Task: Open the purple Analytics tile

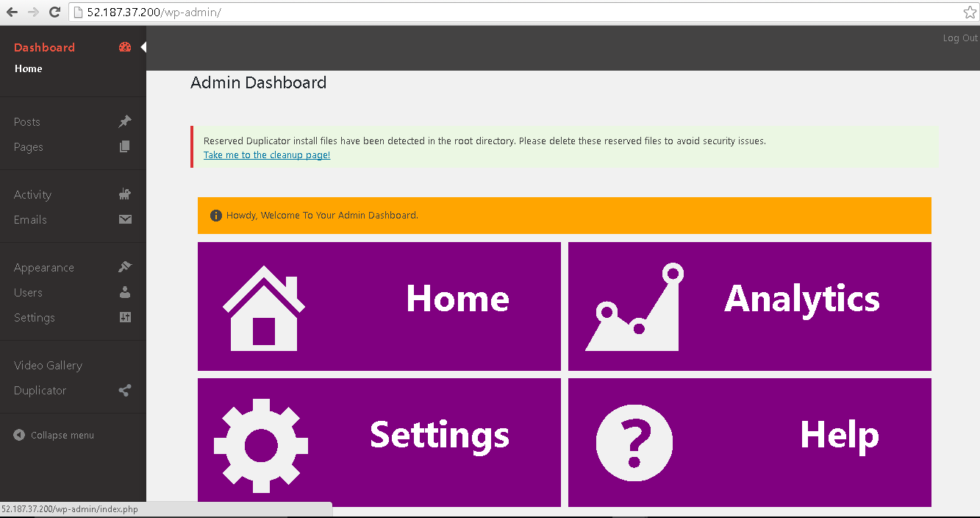Action: pos(749,306)
